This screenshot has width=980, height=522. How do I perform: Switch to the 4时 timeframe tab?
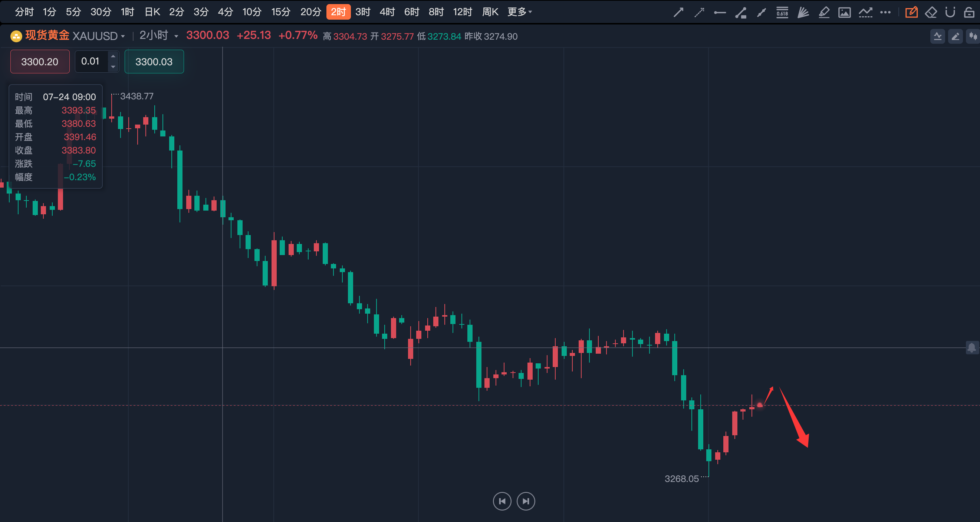tap(387, 12)
